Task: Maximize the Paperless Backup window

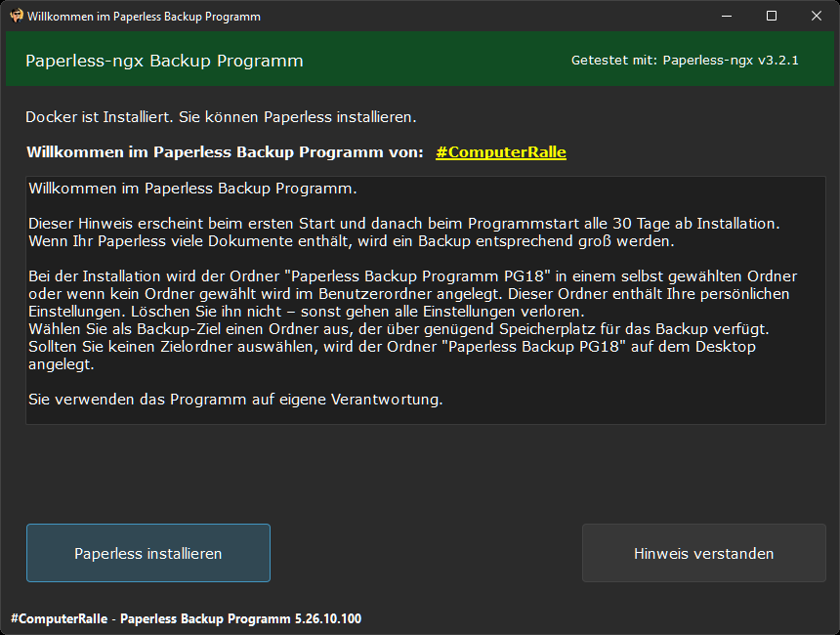Action: [x=772, y=16]
